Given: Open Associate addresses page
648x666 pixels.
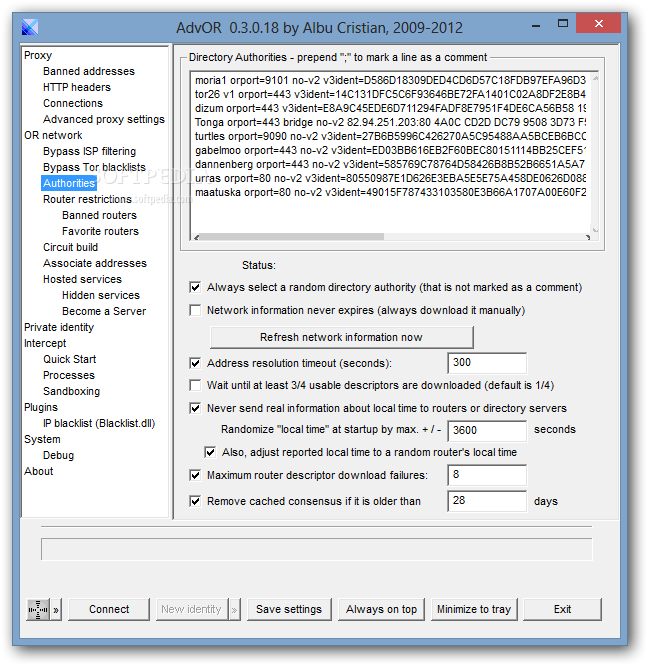Looking at the screenshot, I should 95,263.
